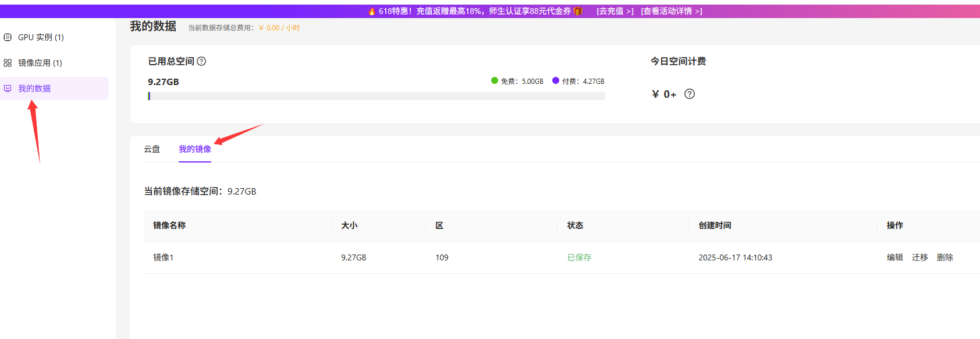Click the gift icon in promo banner
The image size is (980, 339).
(578, 11)
